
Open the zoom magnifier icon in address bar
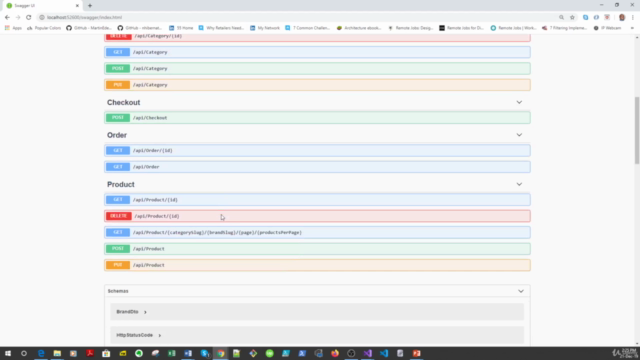pos(561,18)
